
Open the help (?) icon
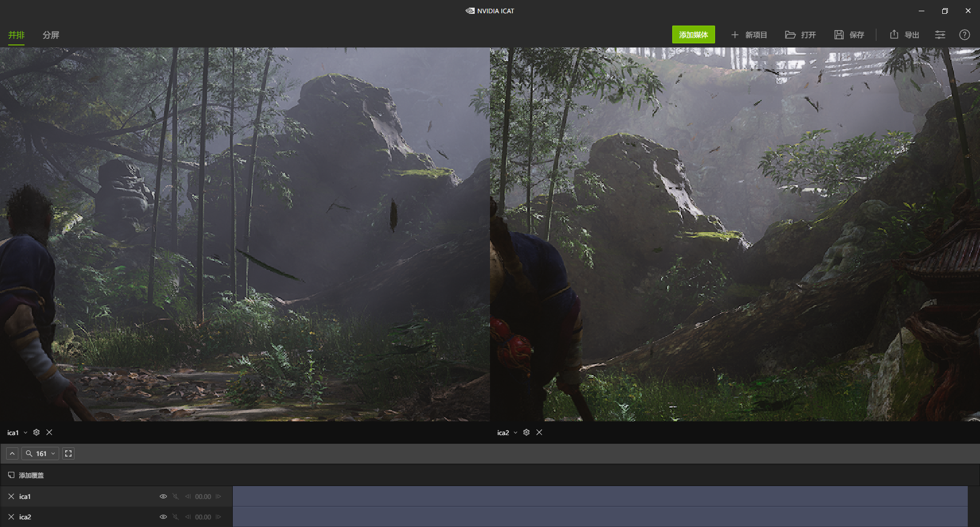click(x=965, y=35)
